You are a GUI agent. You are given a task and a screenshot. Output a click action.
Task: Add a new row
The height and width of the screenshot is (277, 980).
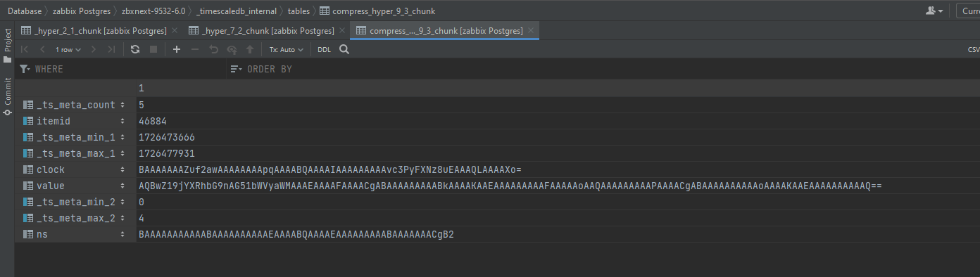tap(177, 49)
